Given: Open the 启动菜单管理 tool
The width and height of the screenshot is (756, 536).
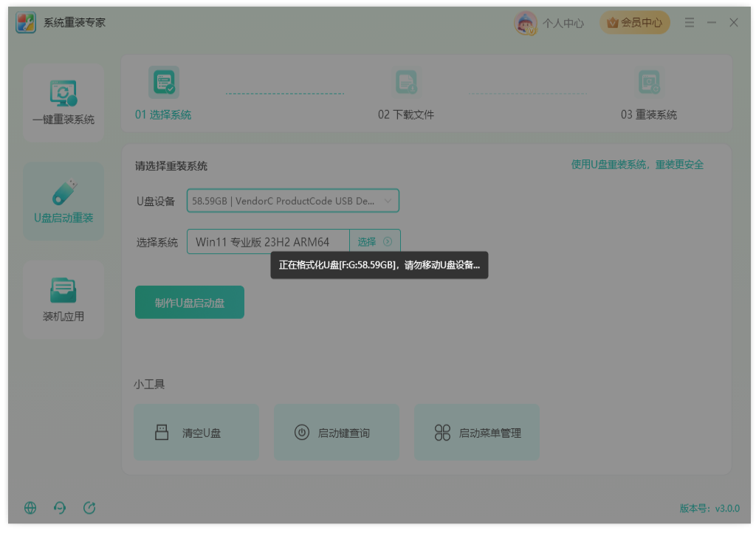Looking at the screenshot, I should (477, 433).
